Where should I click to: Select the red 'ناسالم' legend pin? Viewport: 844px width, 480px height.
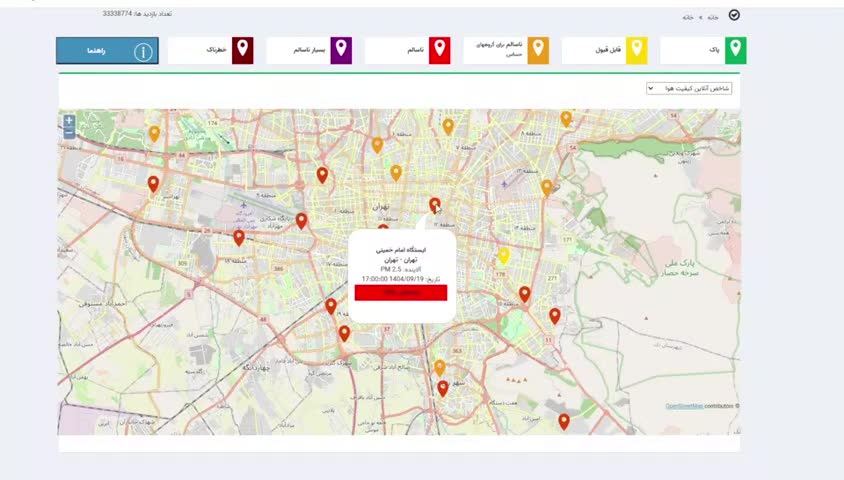click(439, 50)
